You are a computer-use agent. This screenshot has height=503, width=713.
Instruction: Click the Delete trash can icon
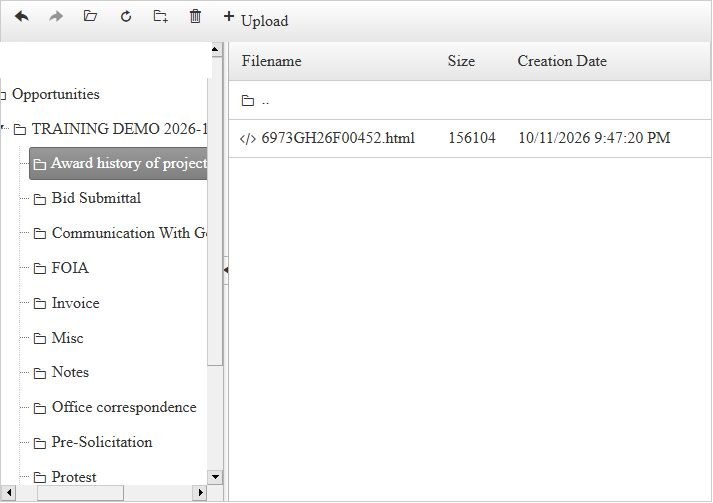pos(195,16)
